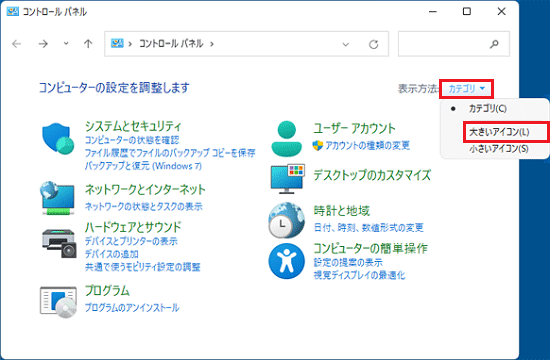Open ハードウェアとサウンド category
Image resolution: width=550 pixels, height=360 pixels.
[133, 227]
